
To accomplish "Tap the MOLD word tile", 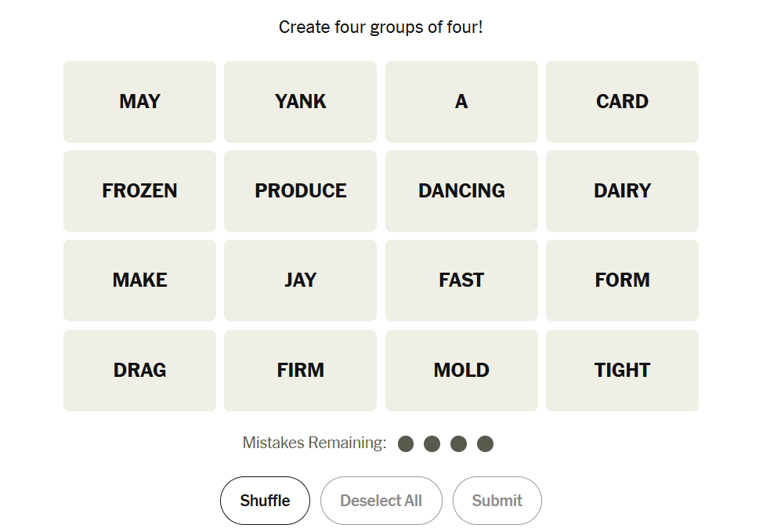I will coord(461,371).
